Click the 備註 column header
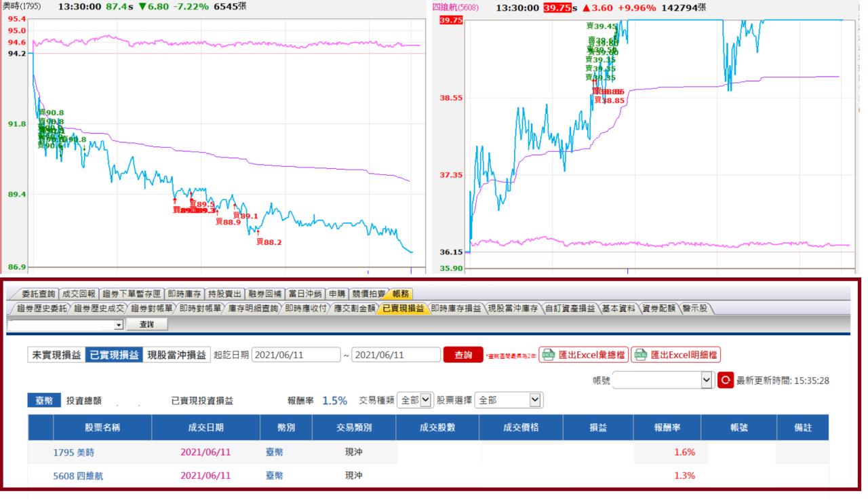Screen dimensions: 868x504 pyautogui.click(x=802, y=427)
